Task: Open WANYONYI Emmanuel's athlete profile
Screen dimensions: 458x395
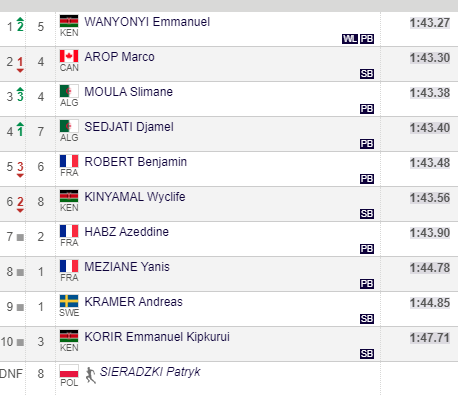Action: pos(147,22)
